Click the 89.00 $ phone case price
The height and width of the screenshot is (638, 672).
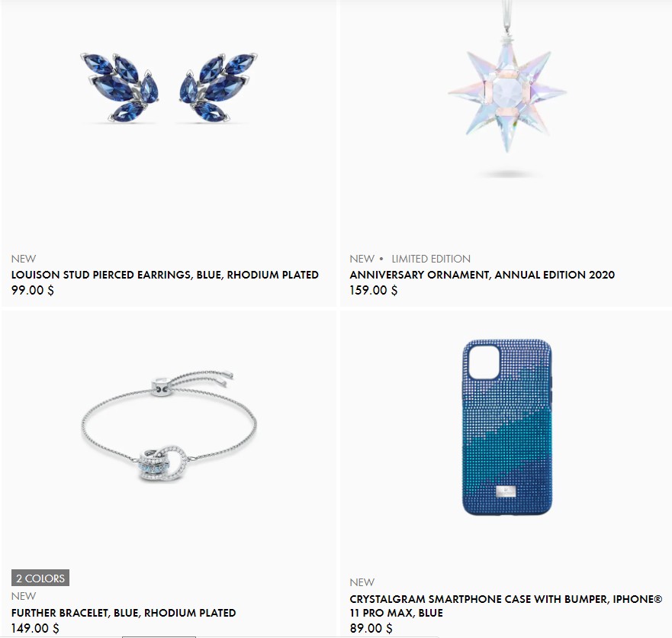point(371,628)
